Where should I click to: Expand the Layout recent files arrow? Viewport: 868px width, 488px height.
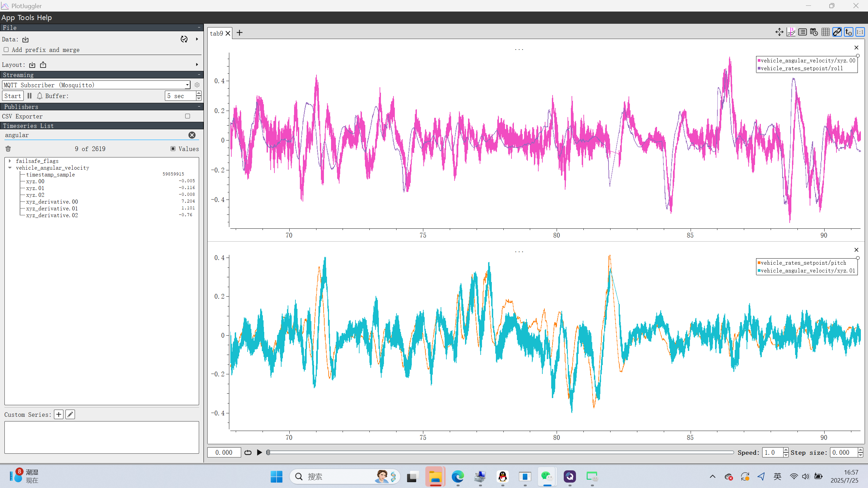click(x=197, y=64)
